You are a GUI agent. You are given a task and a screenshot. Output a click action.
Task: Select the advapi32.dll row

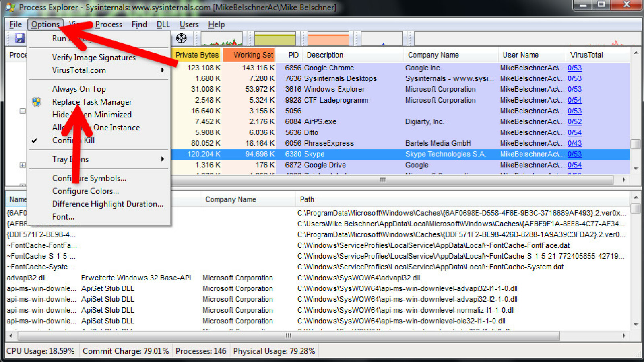pos(318,278)
